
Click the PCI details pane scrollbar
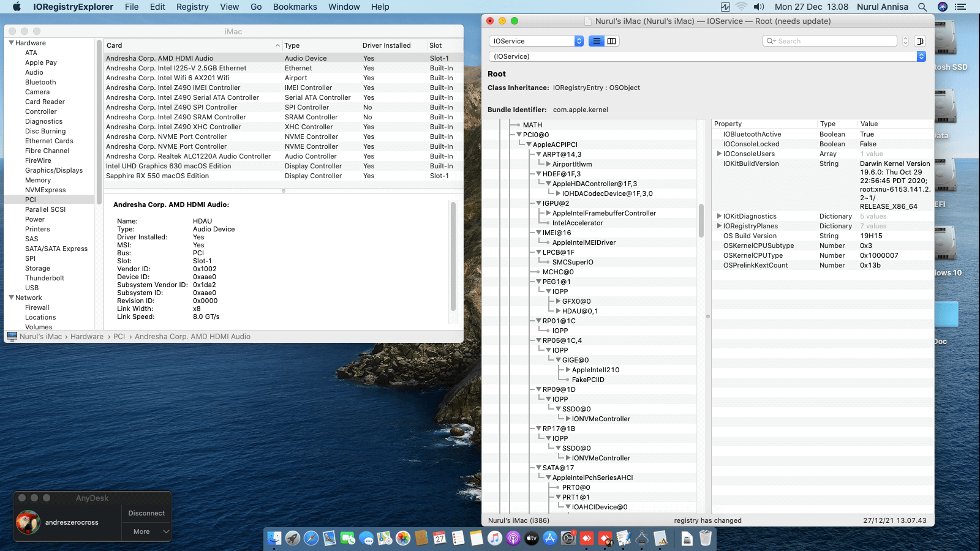453,257
